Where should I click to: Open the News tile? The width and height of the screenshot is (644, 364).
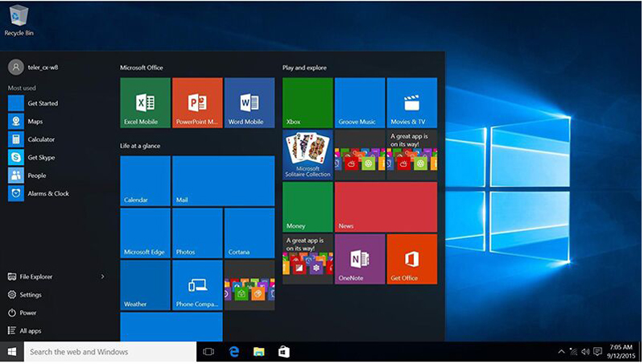click(386, 207)
